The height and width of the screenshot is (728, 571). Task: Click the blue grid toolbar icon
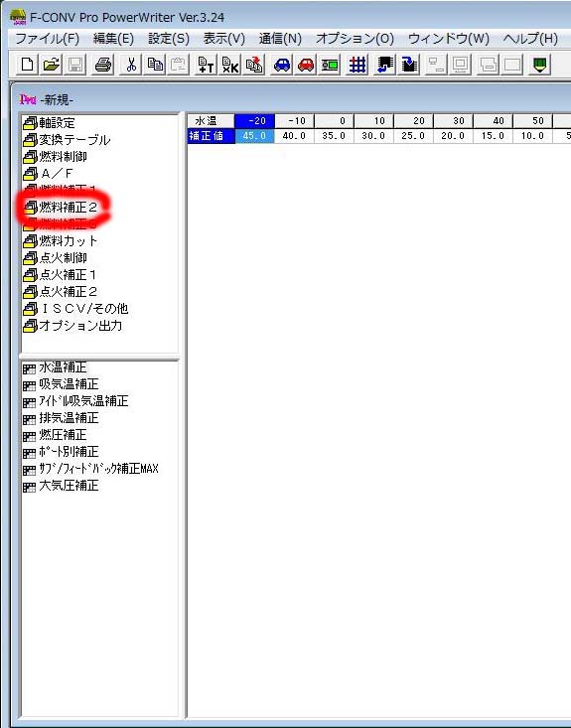pos(357,65)
